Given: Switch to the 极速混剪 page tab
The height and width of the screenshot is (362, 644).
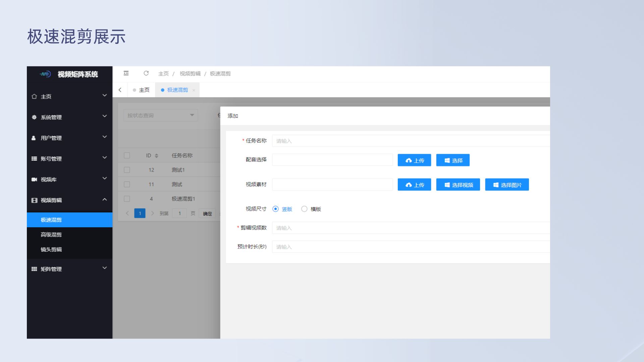Looking at the screenshot, I should (177, 90).
